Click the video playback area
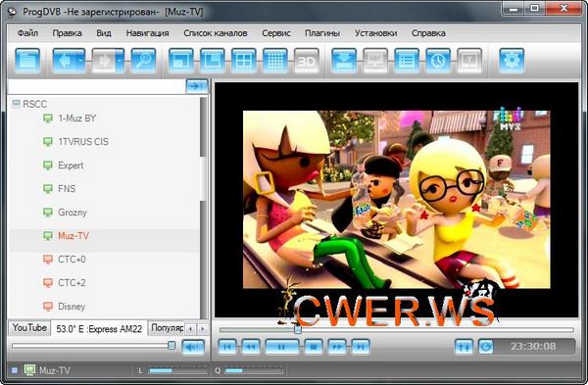Viewport: 588px width, 385px height. coord(396,200)
